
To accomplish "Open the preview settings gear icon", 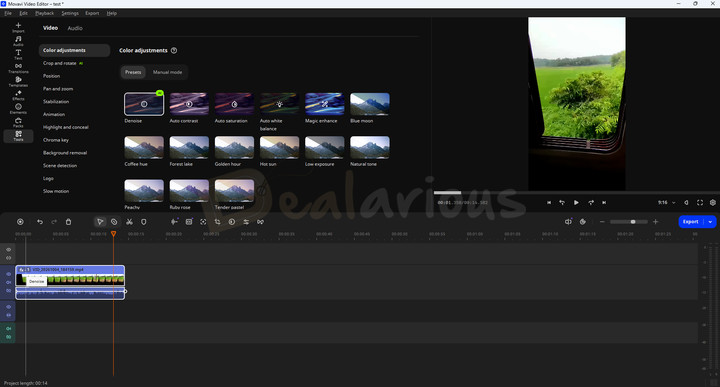I will coord(713,202).
